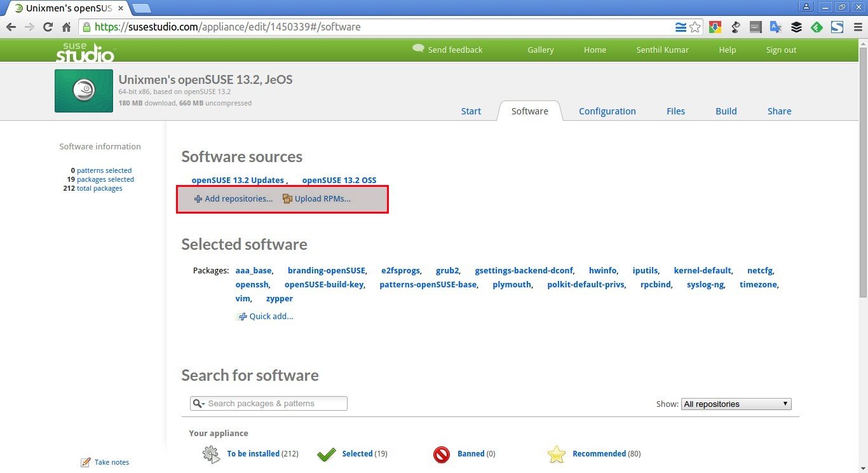Click the blue S extension icon
Image resolution: width=868 pixels, height=473 pixels.
837,27
